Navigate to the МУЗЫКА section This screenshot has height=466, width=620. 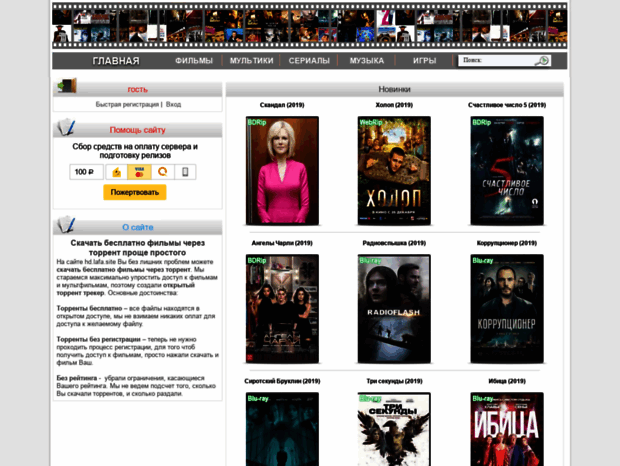click(x=367, y=61)
